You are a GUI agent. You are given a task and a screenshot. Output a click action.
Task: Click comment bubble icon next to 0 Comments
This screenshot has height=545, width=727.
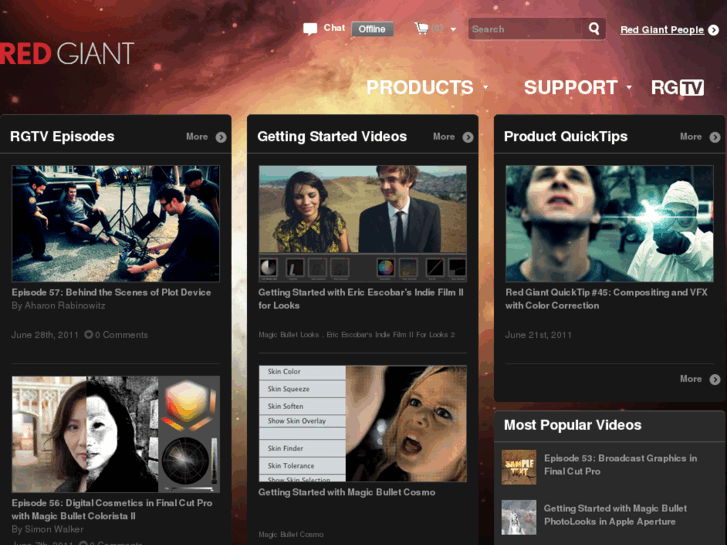click(89, 334)
